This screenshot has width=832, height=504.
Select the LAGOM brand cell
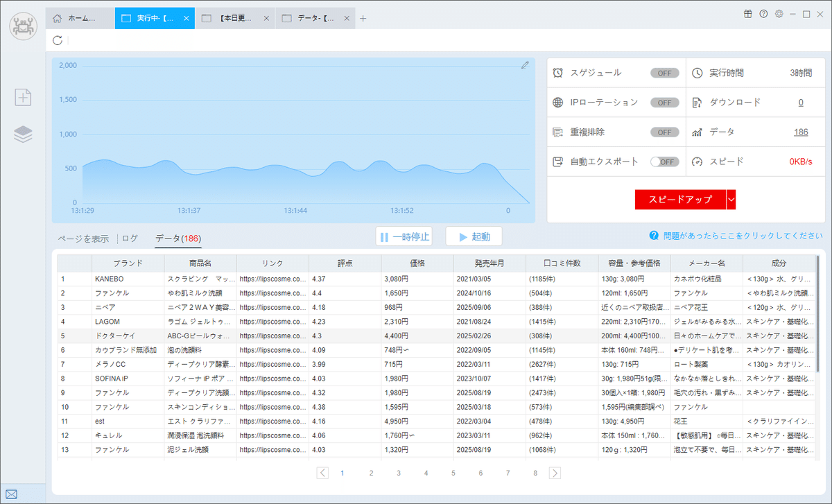click(x=128, y=322)
